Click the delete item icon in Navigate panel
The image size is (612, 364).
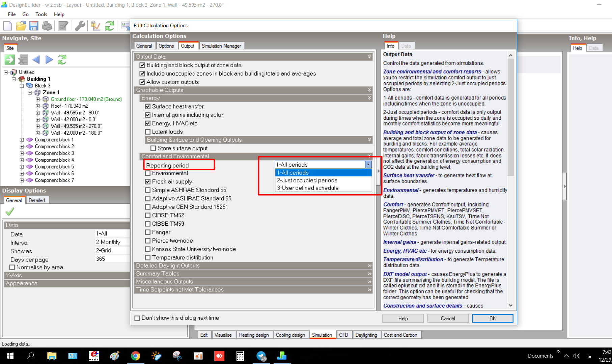click(x=23, y=60)
